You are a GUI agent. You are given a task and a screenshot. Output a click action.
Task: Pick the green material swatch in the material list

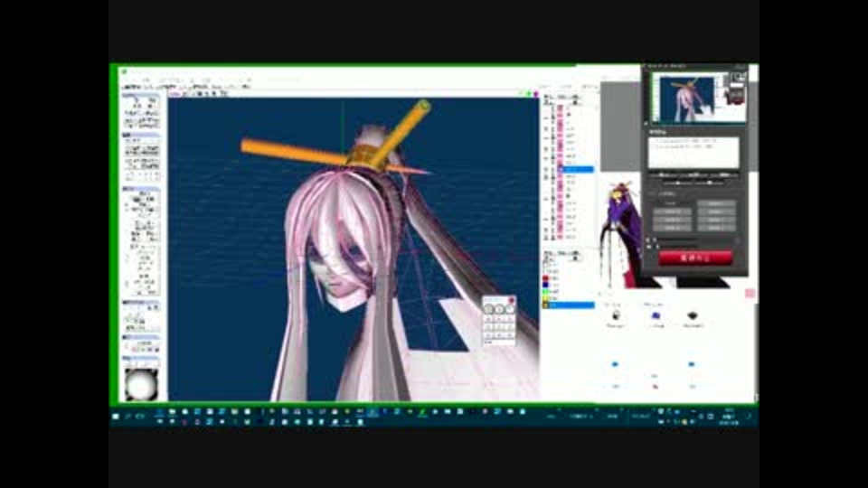(546, 292)
